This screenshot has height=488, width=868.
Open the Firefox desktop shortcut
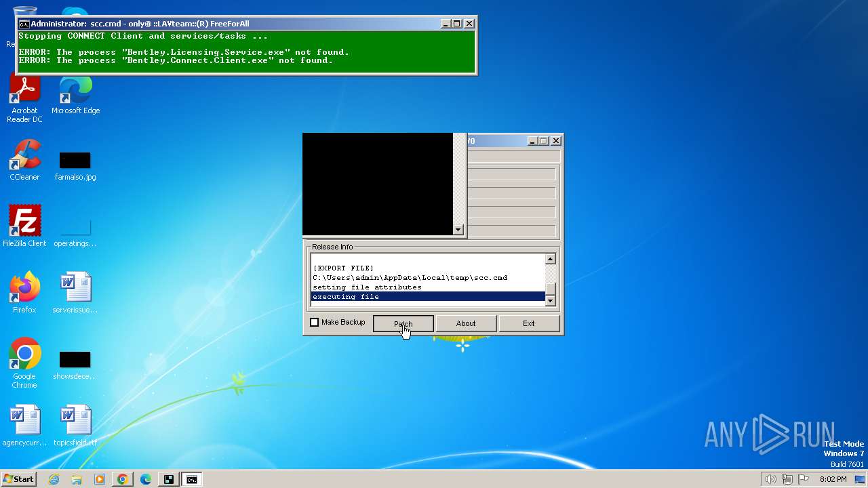click(x=24, y=293)
